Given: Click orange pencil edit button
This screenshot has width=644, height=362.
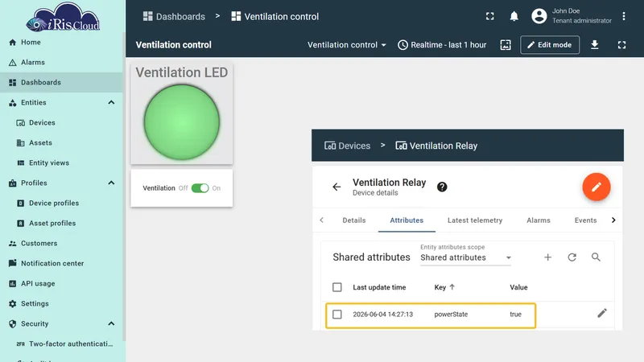Looking at the screenshot, I should point(597,187).
